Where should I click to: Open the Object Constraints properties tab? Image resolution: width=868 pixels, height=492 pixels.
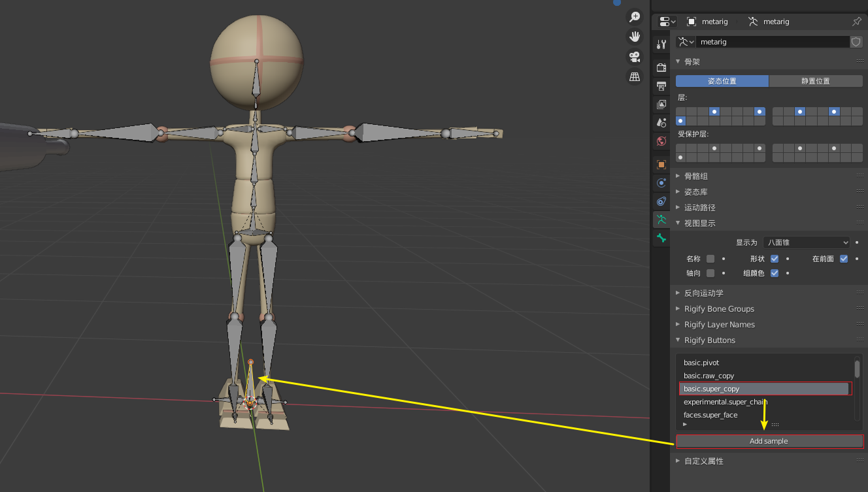coord(661,201)
